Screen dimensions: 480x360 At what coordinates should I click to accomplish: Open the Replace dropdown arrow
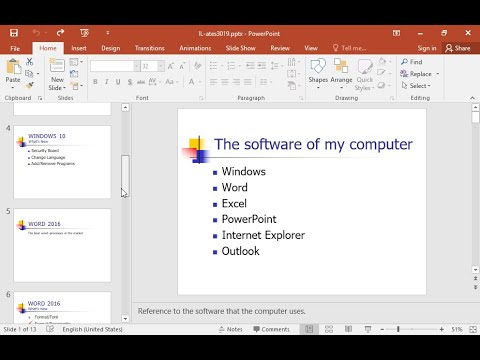tap(438, 74)
